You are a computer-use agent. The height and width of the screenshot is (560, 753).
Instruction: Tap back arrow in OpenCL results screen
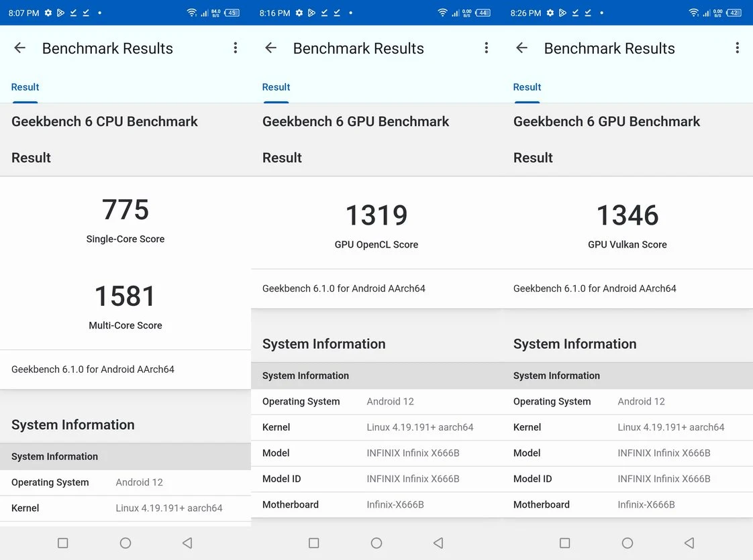coord(271,48)
